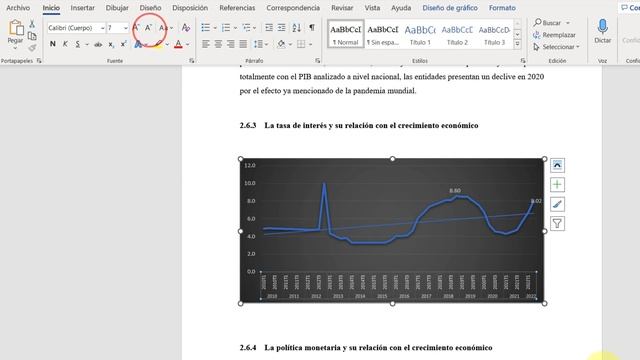This screenshot has height=360, width=640.
Task: Apply Título 1 style
Action: 420,34
